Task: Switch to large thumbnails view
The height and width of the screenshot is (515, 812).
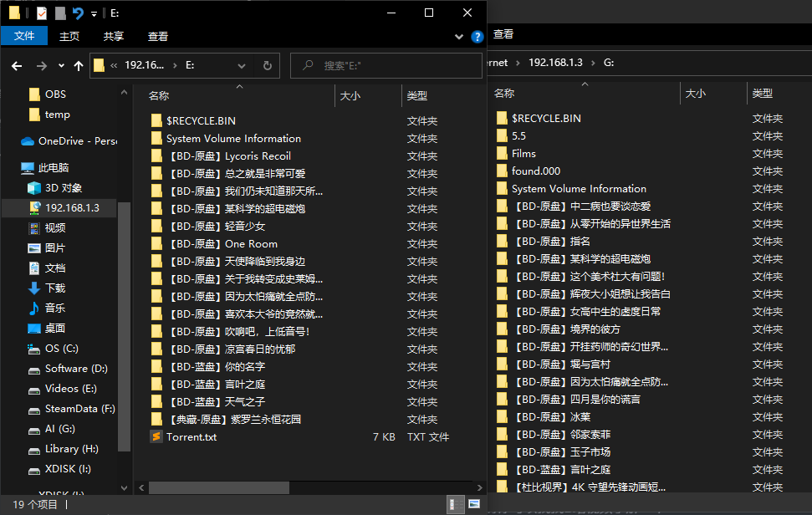Action: [x=473, y=504]
